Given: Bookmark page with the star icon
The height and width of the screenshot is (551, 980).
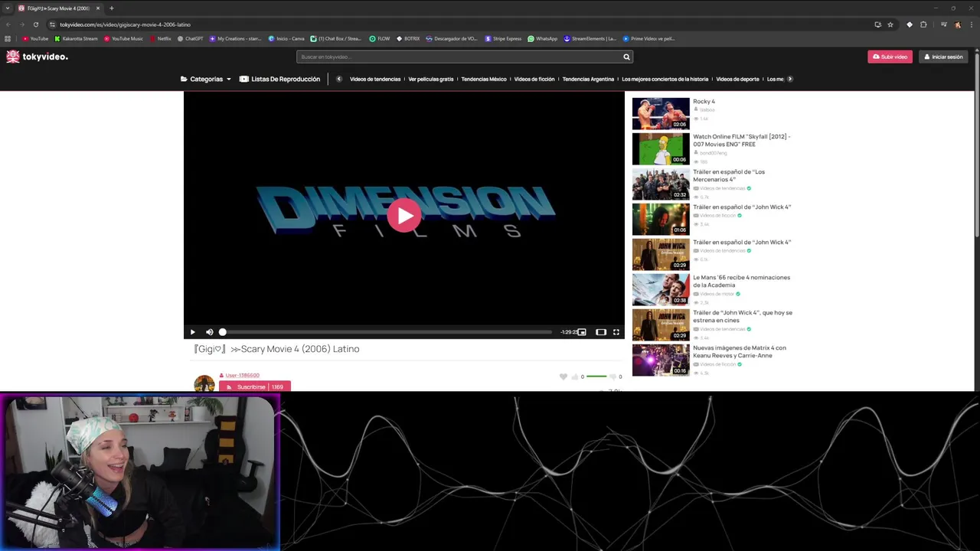Looking at the screenshot, I should click(890, 24).
